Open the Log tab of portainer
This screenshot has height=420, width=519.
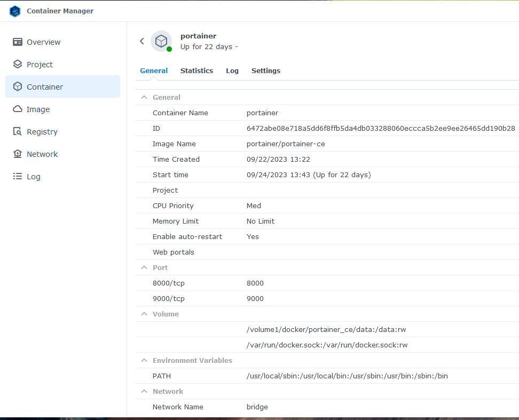232,71
